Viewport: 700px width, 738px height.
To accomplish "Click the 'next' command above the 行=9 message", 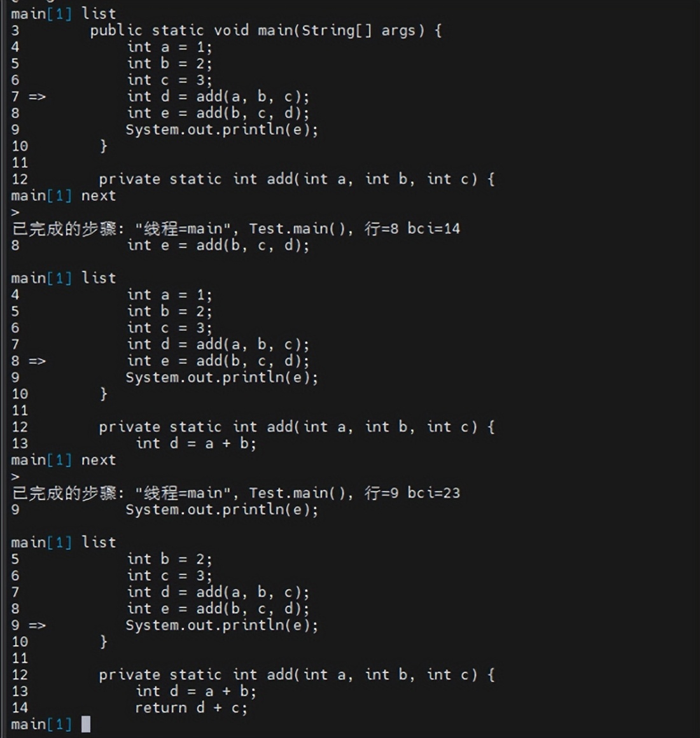I will tap(99, 460).
